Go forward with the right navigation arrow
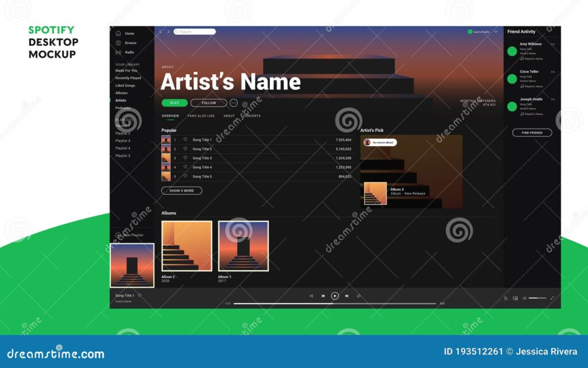The width and height of the screenshot is (588, 368). click(x=168, y=32)
